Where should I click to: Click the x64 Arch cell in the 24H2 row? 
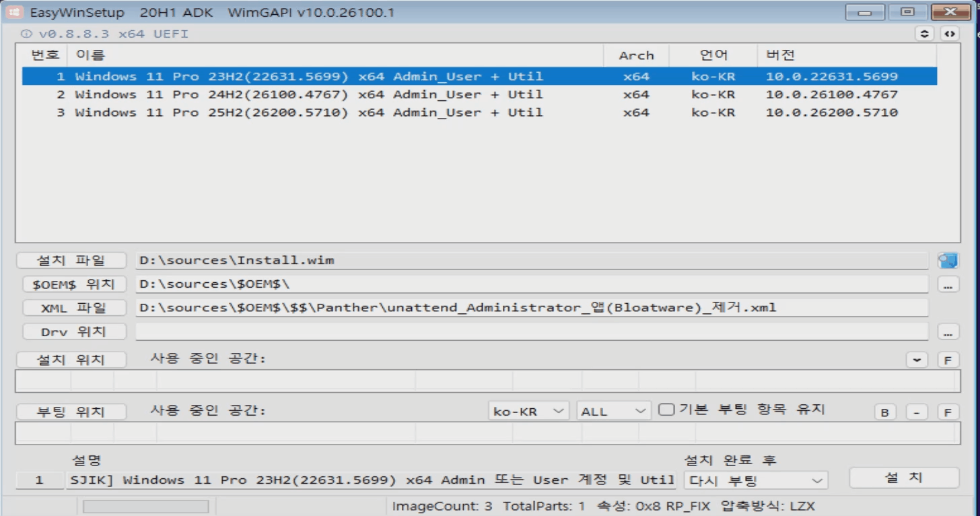coord(636,95)
